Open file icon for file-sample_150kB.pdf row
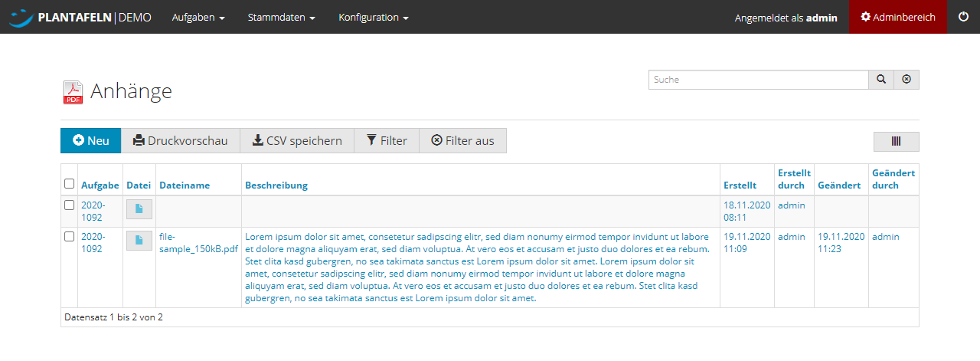The width and height of the screenshot is (980, 361). tap(139, 240)
